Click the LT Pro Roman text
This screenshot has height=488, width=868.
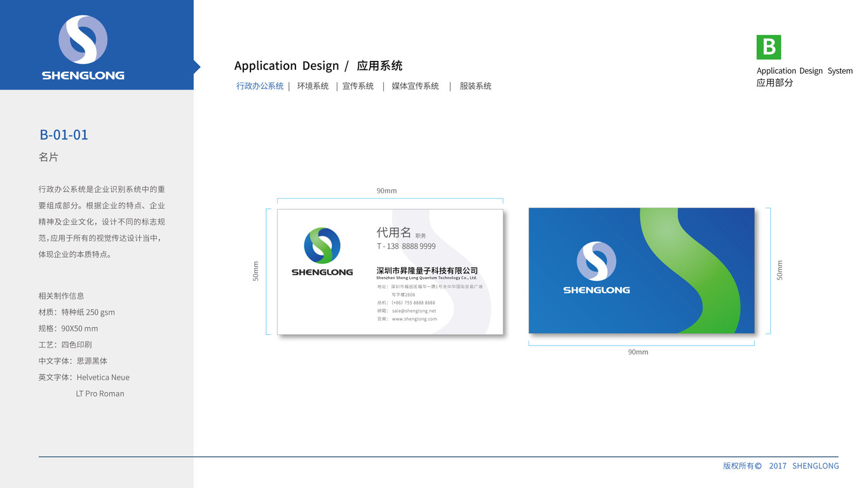click(x=100, y=394)
